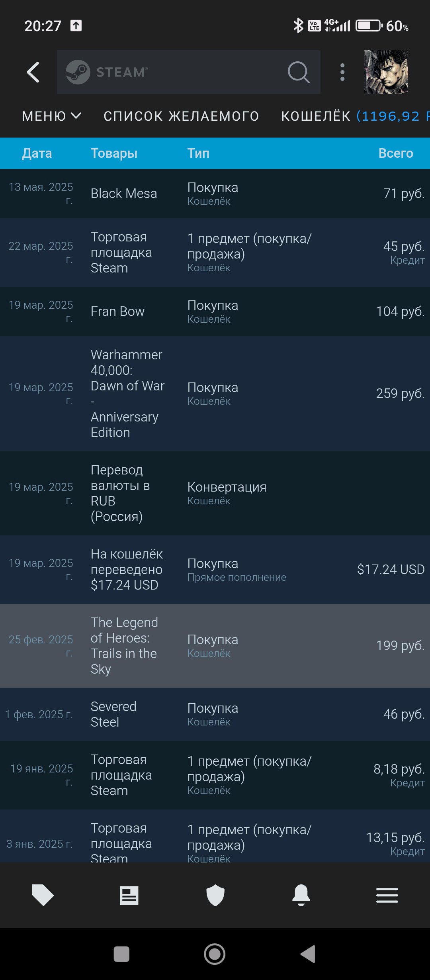Open the КОШЕЛЁК wallet balance link
The image size is (430, 980).
coord(354,116)
